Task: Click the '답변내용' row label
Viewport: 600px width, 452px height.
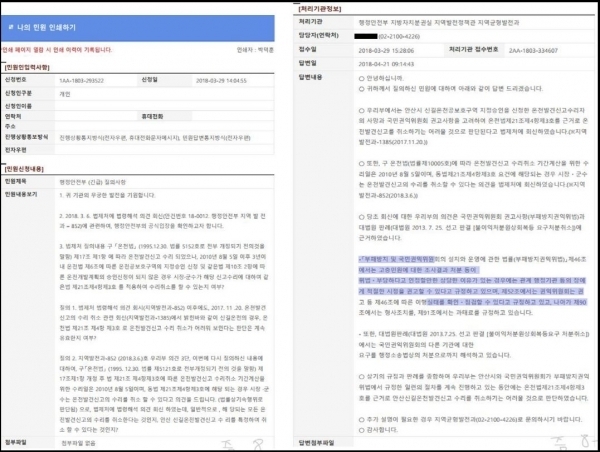Action: click(x=310, y=77)
